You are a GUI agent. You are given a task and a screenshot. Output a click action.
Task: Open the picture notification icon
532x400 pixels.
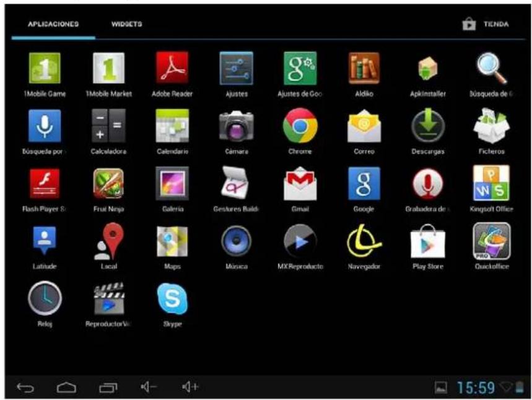point(441,388)
